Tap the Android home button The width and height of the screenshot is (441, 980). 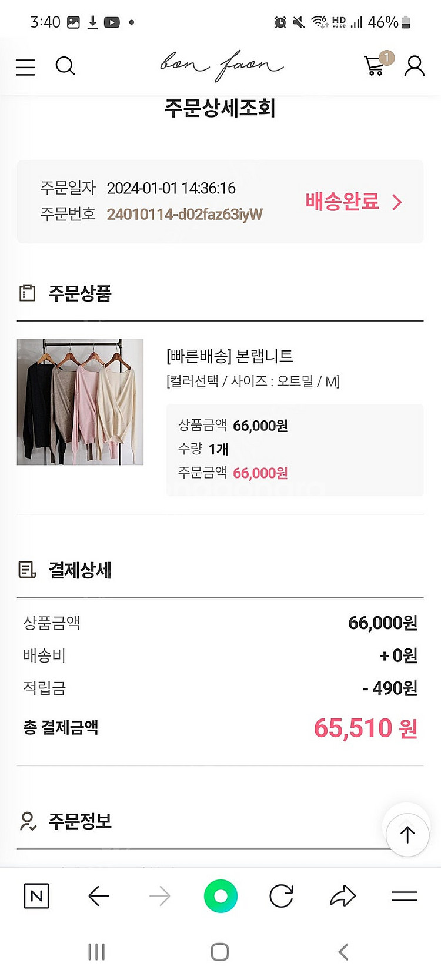pyautogui.click(x=220, y=952)
